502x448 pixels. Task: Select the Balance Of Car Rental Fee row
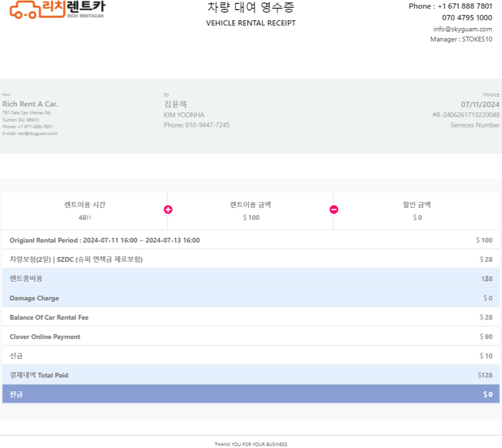[x=251, y=317]
